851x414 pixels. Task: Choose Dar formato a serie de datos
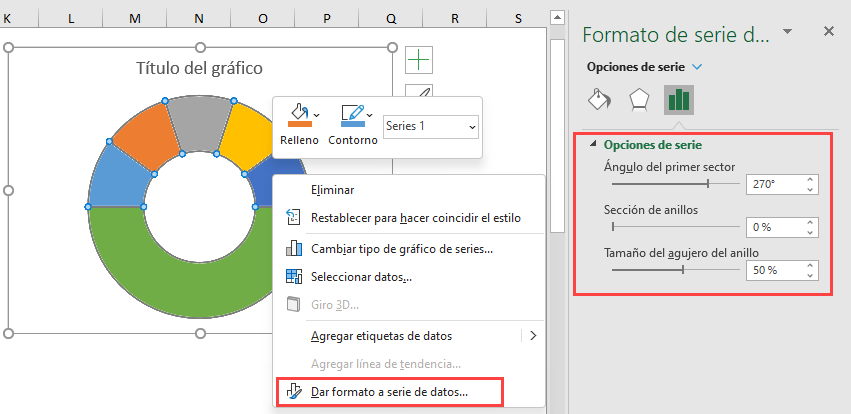coord(389,392)
